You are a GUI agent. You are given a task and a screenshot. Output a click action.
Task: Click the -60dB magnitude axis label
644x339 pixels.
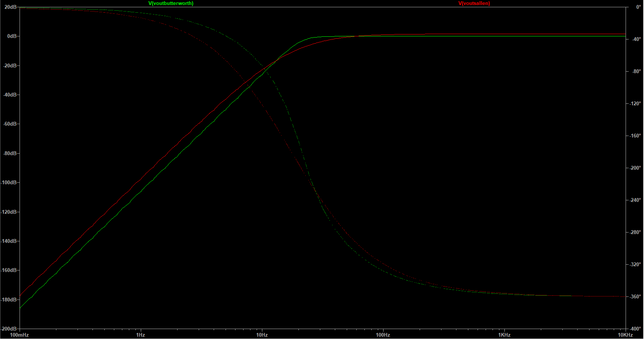pos(10,124)
